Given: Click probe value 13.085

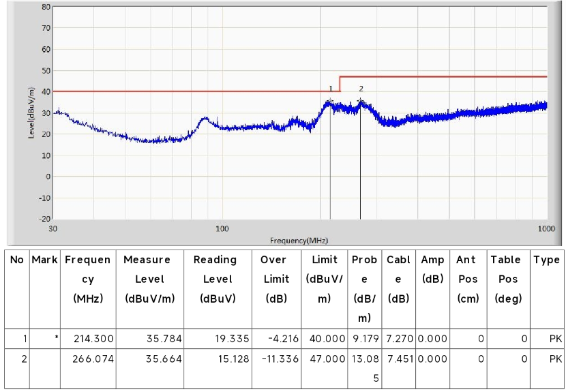Looking at the screenshot, I should point(366,368).
